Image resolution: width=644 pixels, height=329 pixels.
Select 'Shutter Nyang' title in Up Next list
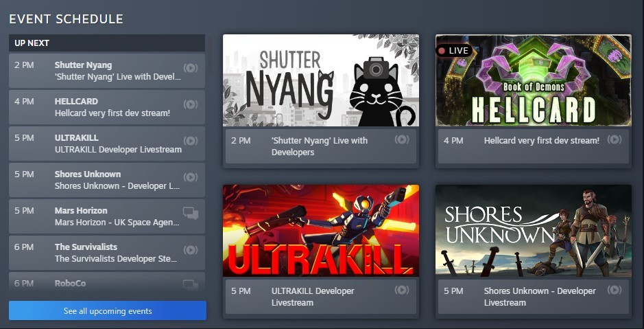83,65
